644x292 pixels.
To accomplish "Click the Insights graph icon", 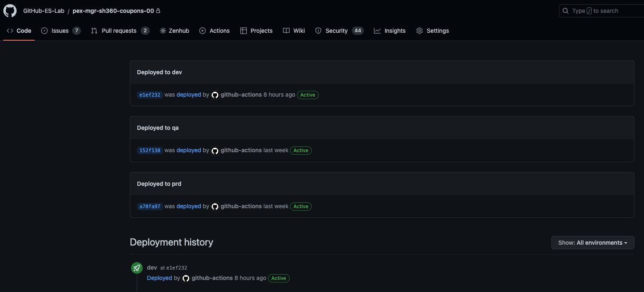I will (x=377, y=31).
